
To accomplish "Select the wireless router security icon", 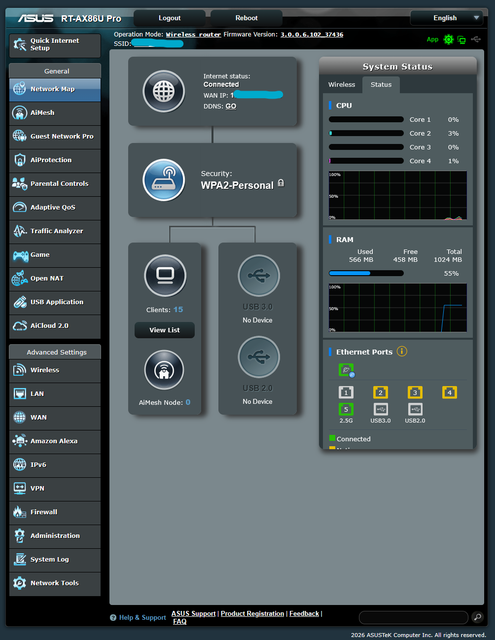I will pos(164,180).
